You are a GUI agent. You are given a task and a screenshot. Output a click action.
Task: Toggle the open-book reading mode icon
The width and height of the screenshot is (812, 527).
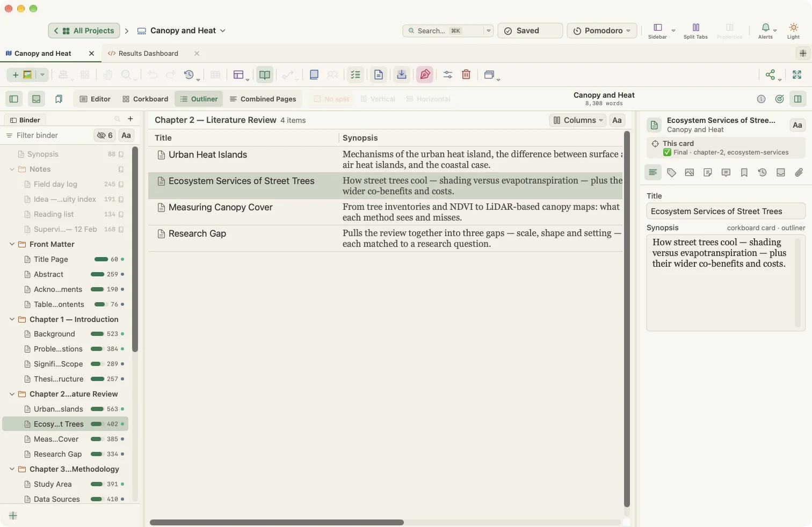[x=265, y=75]
